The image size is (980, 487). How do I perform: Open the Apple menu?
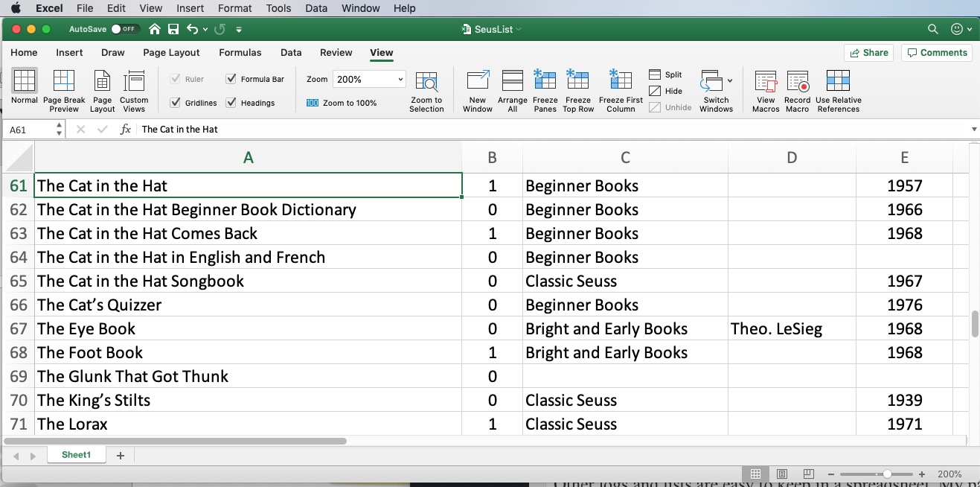tap(16, 8)
